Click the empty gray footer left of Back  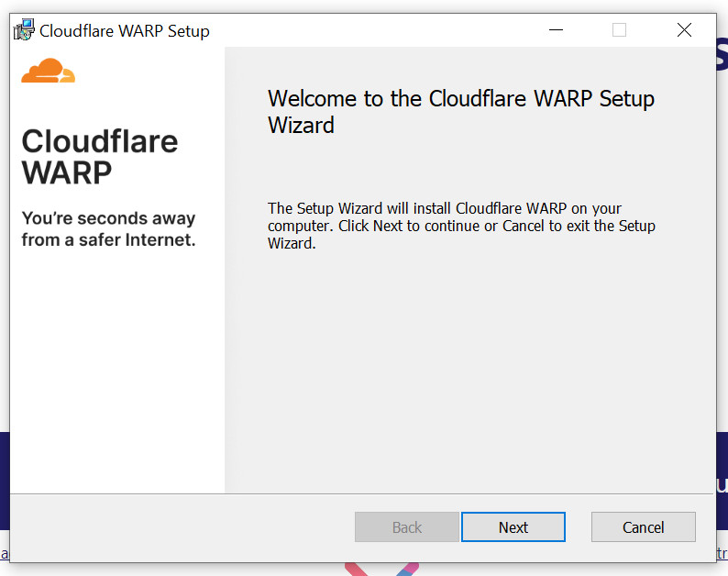183,527
